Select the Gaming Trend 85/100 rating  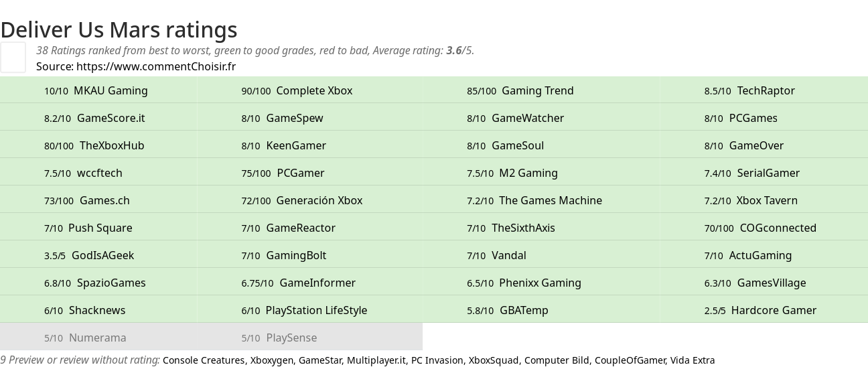(x=520, y=90)
